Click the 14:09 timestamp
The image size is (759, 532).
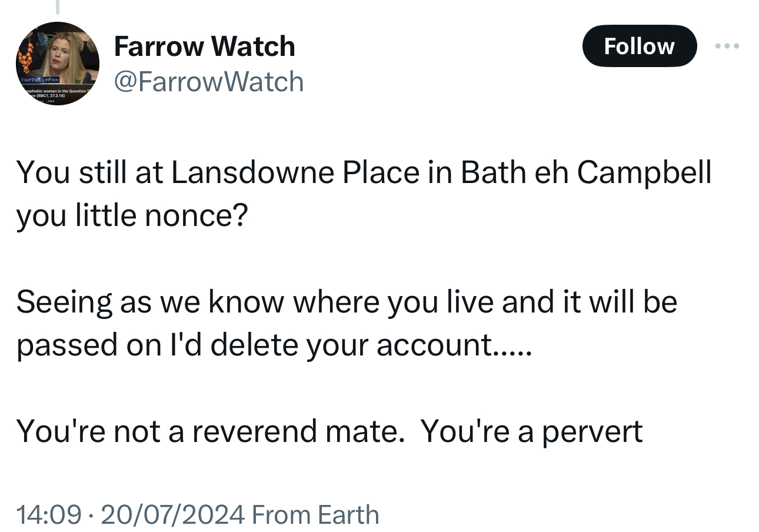(x=48, y=515)
